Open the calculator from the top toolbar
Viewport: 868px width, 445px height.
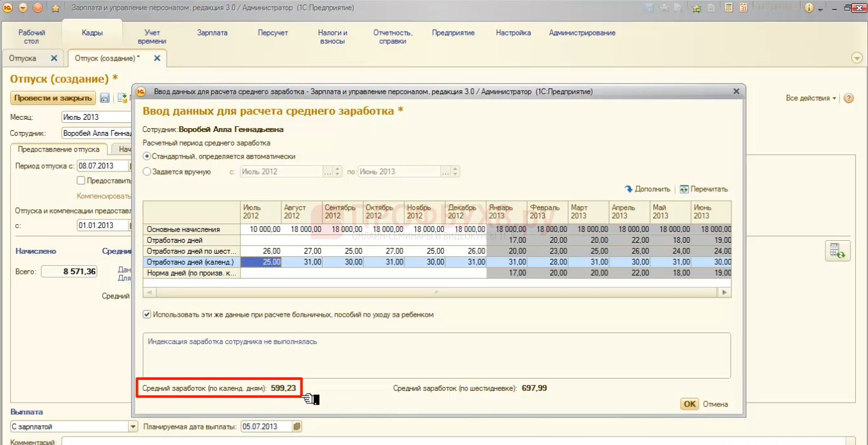(729, 8)
